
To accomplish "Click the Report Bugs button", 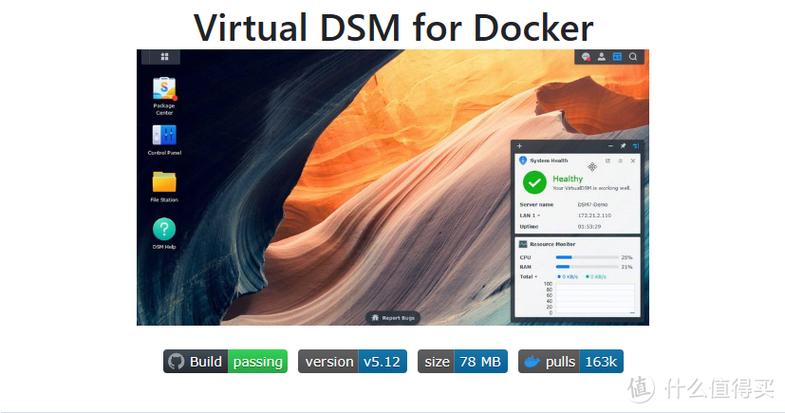I will click(394, 318).
